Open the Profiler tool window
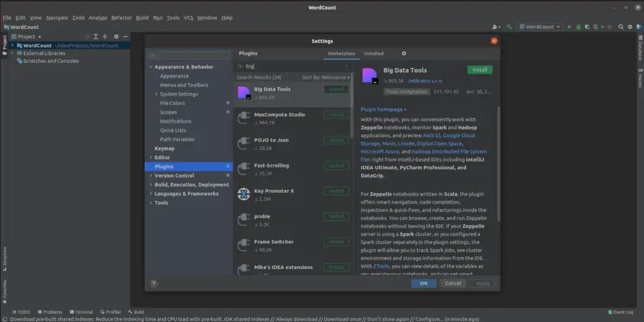 111,312
